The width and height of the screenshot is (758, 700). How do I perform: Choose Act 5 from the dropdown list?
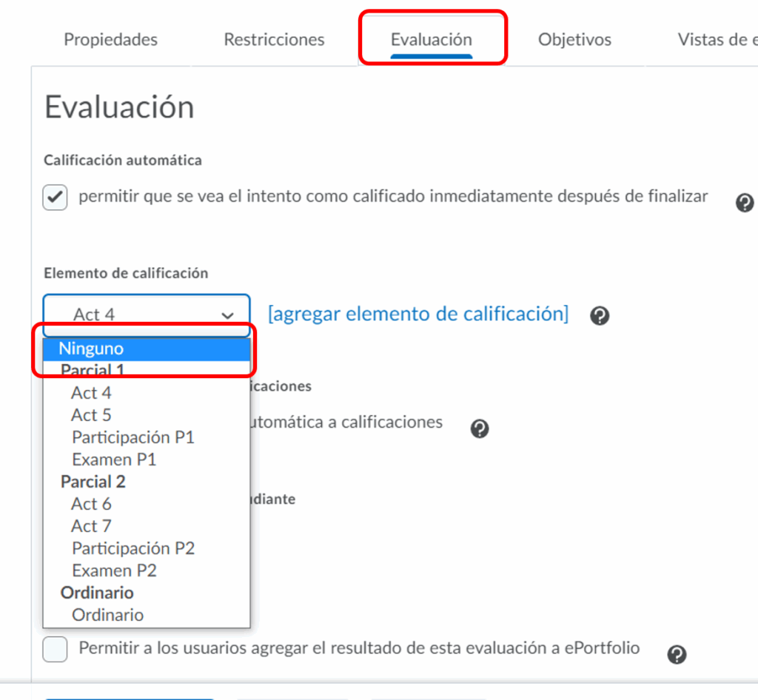pos(91,415)
